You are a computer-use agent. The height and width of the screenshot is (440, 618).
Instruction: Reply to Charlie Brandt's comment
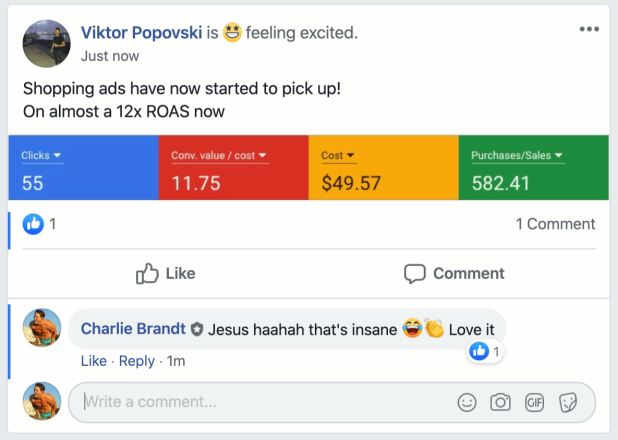pos(137,361)
